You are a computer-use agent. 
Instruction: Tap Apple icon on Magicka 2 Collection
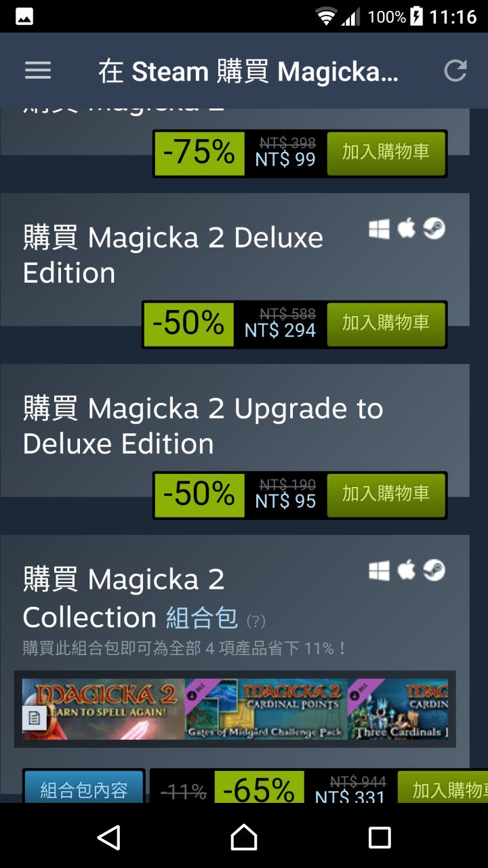click(x=407, y=571)
